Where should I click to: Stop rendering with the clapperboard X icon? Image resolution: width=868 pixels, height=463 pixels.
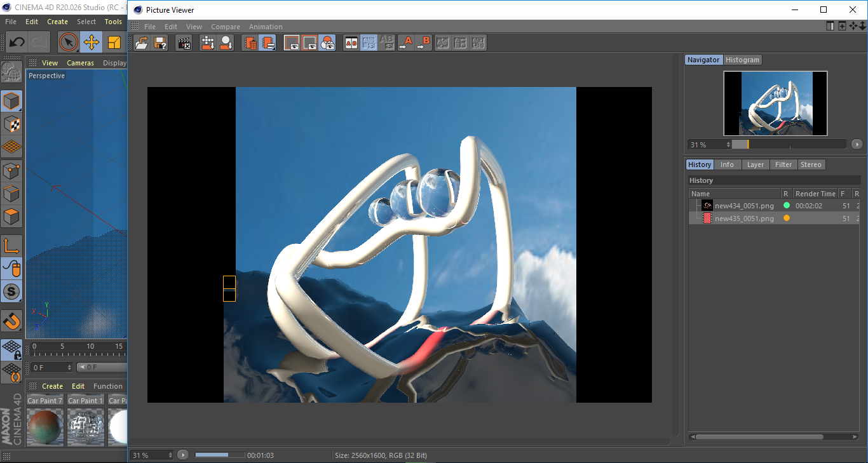click(184, 43)
